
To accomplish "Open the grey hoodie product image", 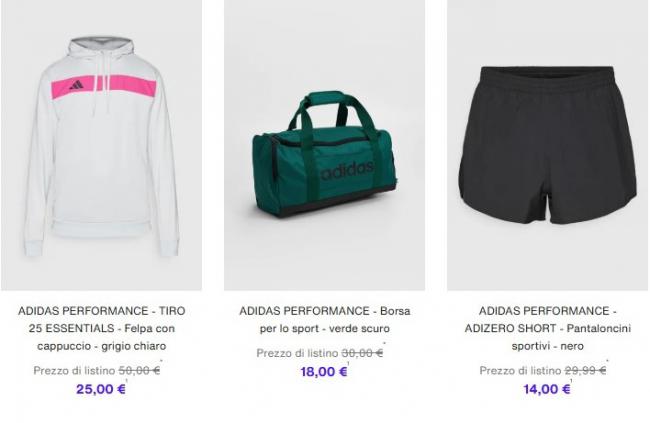I will point(102,145).
